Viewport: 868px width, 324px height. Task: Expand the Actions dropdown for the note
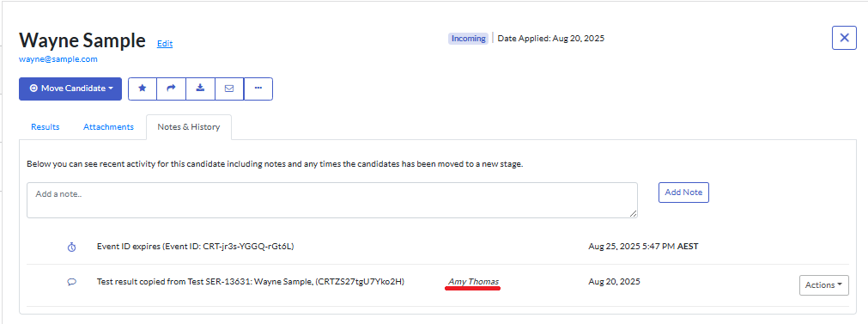click(x=823, y=284)
